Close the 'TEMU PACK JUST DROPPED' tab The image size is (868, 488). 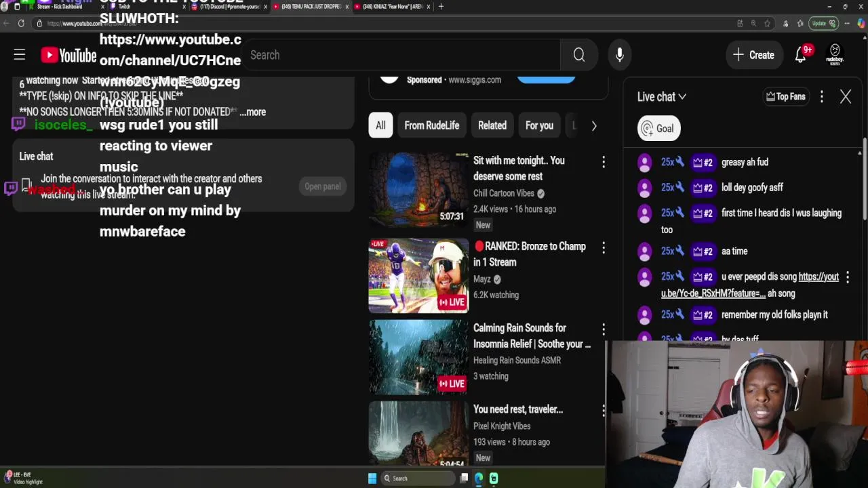pos(347,7)
